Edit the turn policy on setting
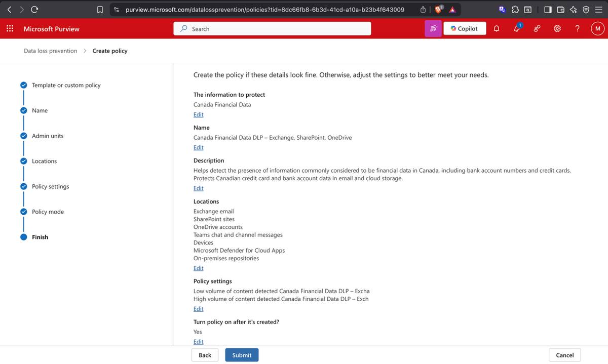 [198, 341]
